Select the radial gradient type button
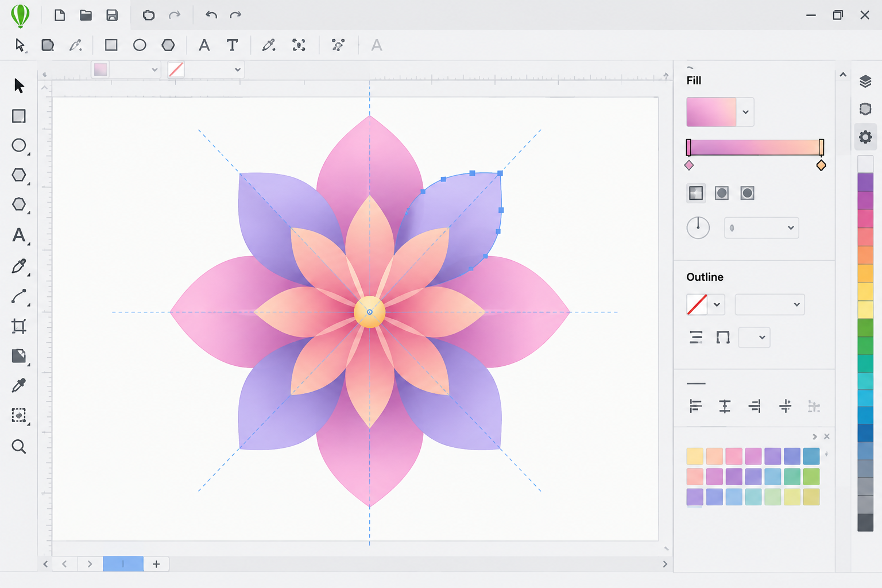882x588 pixels. (722, 193)
